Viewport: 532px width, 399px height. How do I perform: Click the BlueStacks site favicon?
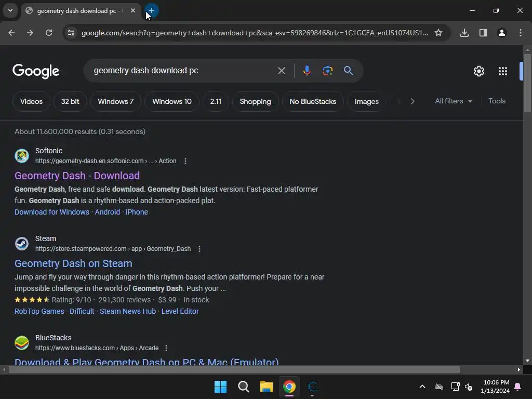(22, 343)
